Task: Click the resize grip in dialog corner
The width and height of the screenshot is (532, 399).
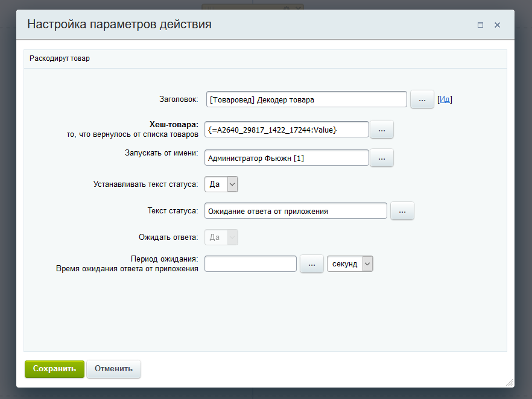Action: click(510, 382)
